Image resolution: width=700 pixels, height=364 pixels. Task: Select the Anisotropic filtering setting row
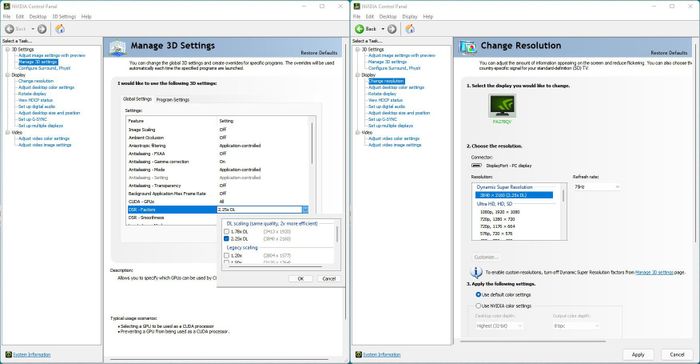click(x=217, y=146)
